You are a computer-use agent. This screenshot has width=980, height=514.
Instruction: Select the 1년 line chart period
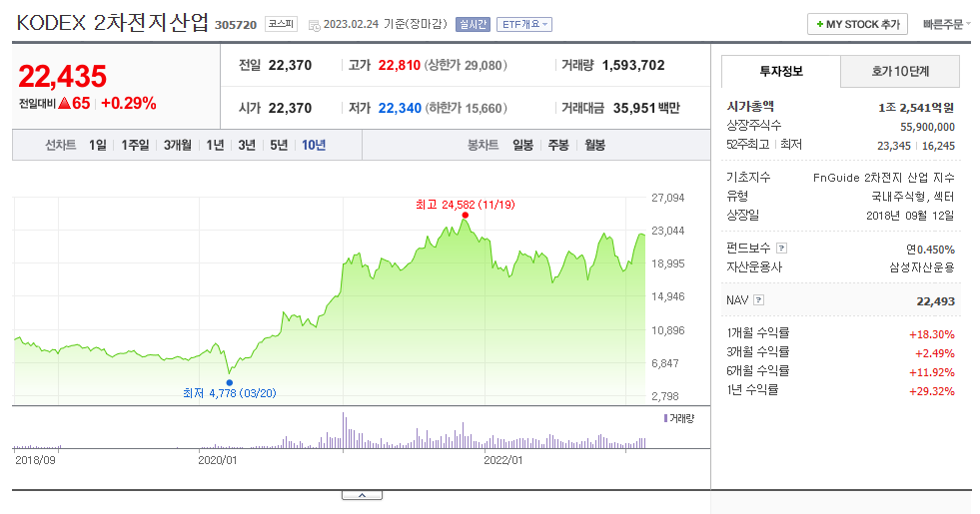[x=215, y=145]
